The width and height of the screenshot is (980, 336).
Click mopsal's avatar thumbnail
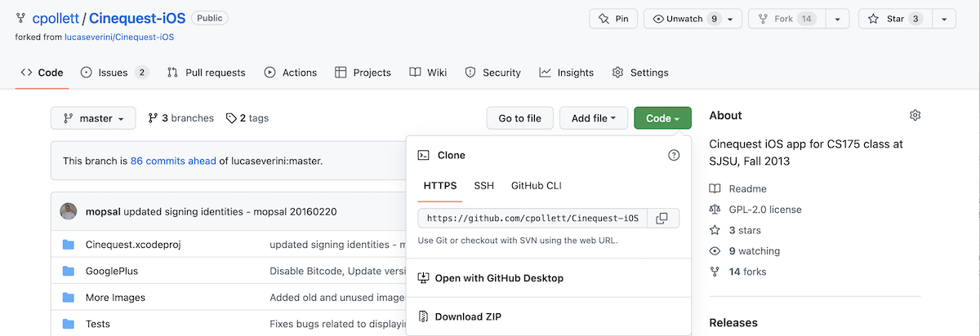click(x=69, y=211)
